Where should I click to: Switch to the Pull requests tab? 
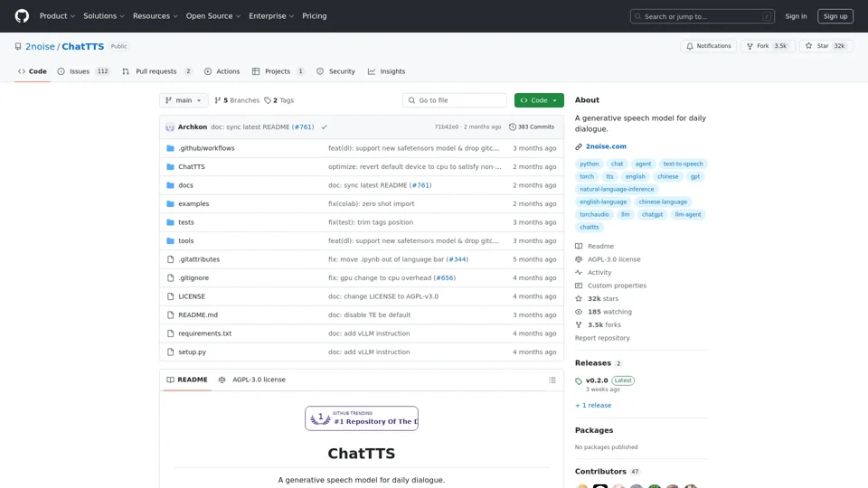156,71
